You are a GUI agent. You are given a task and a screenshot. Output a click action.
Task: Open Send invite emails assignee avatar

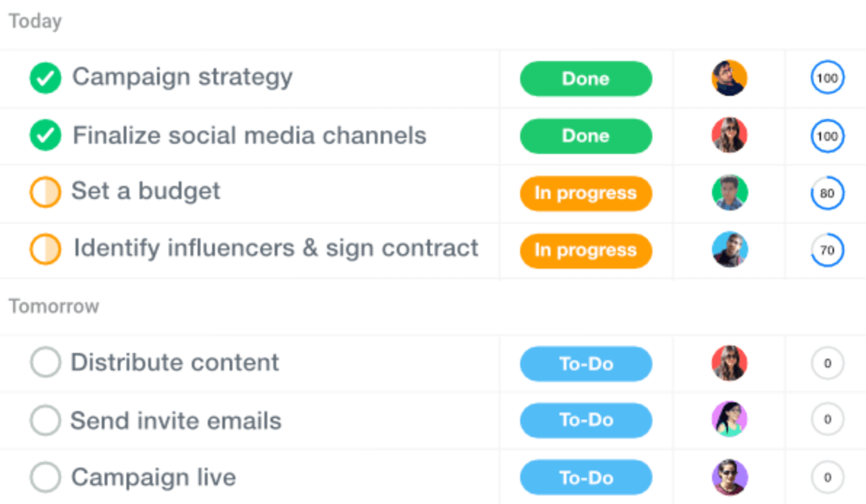coord(729,419)
